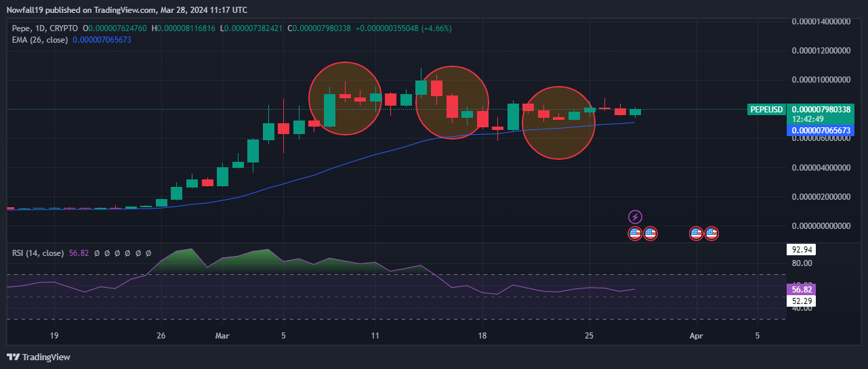Image resolution: width=868 pixels, height=369 pixels.
Task: Click the 12:42:49 bar countdown timer
Action: (x=808, y=118)
